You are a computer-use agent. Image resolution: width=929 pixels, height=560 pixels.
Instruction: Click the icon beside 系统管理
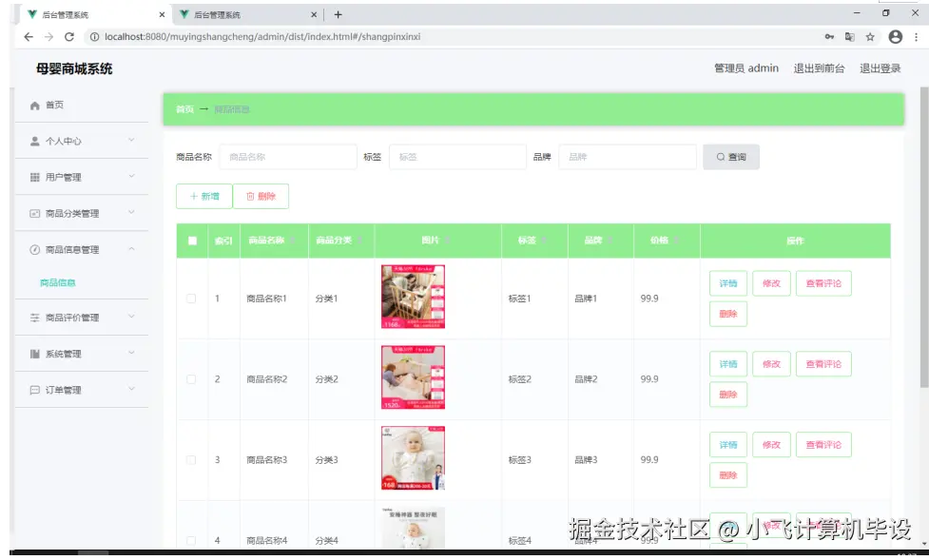pos(34,354)
